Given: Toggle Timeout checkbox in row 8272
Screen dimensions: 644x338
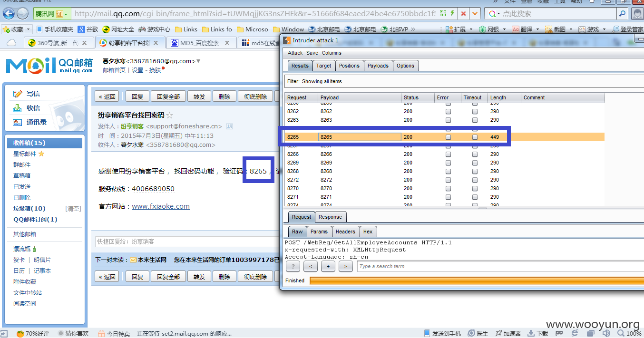Looking at the screenshot, I should (x=475, y=180).
